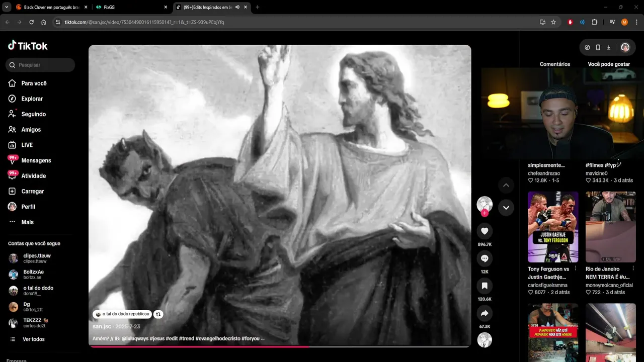Open options menu for Rio de Janeiro video
This screenshot has width=644, height=362.
633,268
